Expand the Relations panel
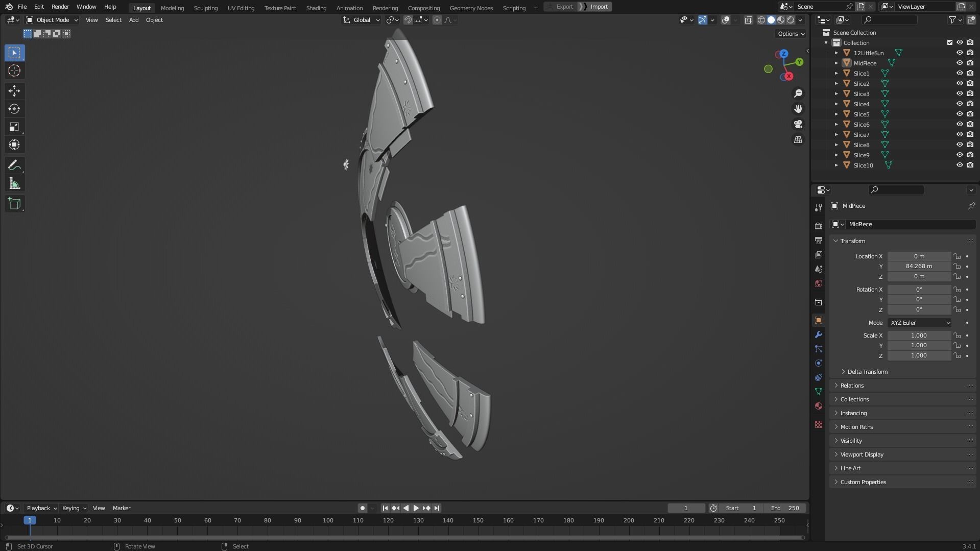This screenshot has width=980, height=551. coord(903,386)
